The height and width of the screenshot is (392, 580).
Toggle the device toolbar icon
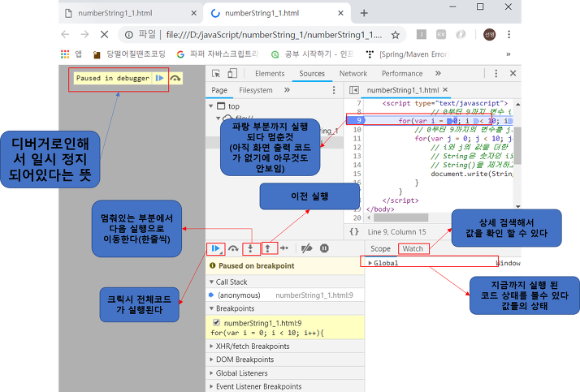click(232, 73)
